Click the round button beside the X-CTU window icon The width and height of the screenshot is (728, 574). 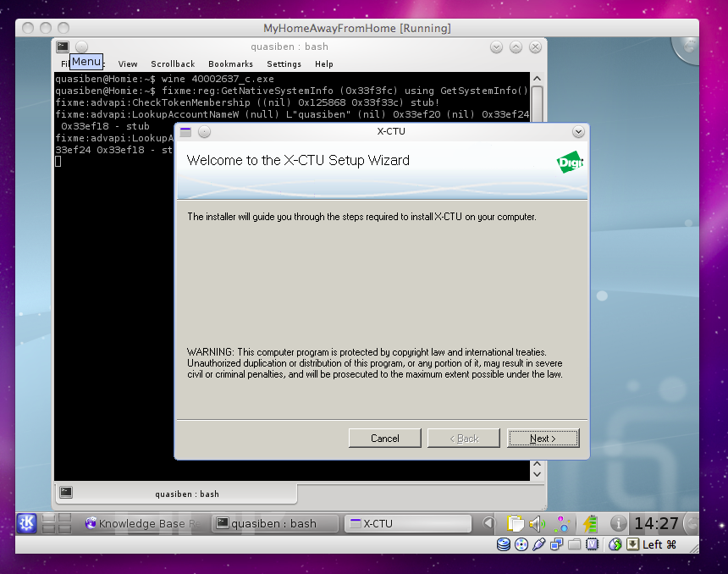pyautogui.click(x=204, y=132)
